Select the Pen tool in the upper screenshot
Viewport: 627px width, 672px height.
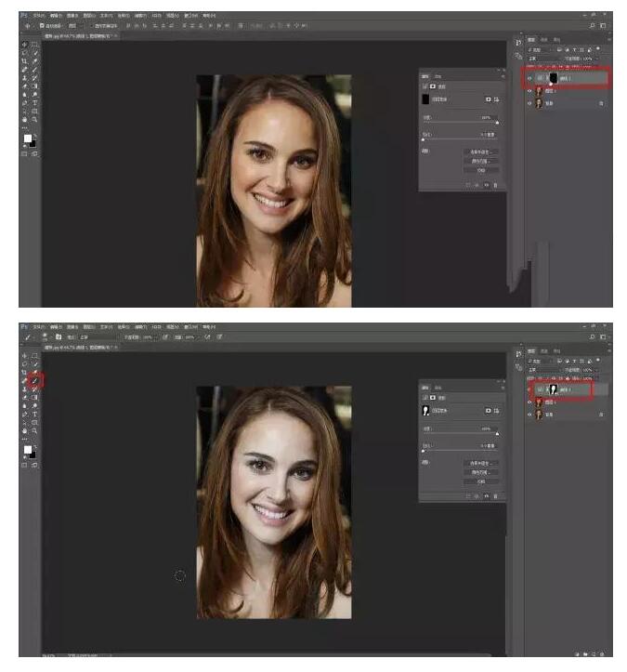click(x=24, y=103)
